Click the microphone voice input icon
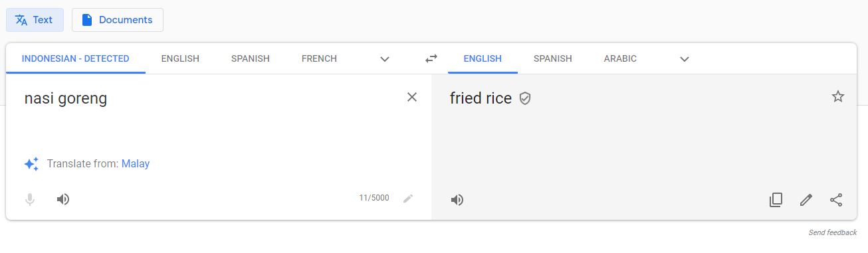Image resolution: width=868 pixels, height=253 pixels. [30, 199]
